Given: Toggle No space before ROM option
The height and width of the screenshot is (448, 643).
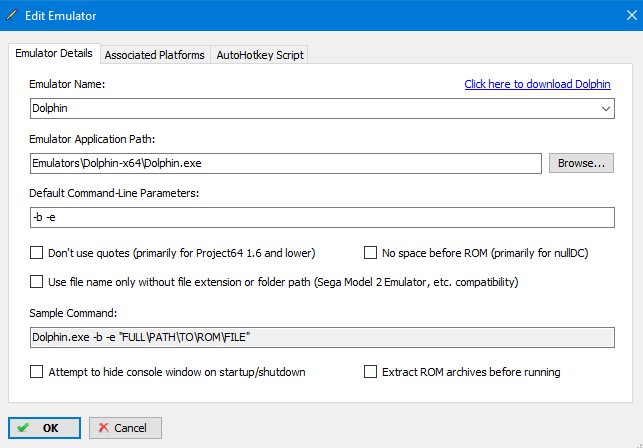Looking at the screenshot, I should tap(371, 253).
